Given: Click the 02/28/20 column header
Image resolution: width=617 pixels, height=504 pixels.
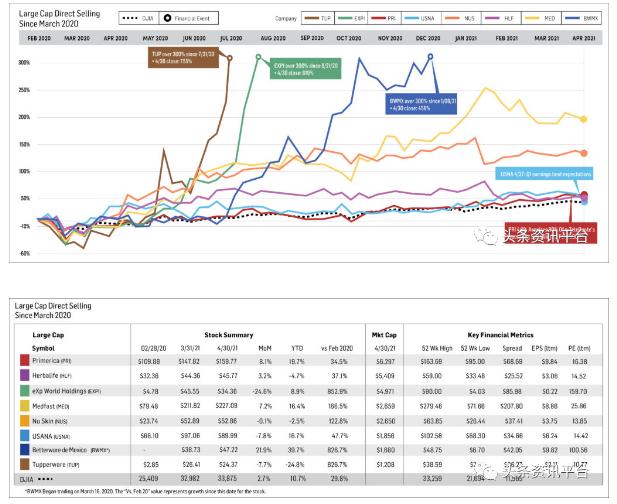Looking at the screenshot, I should coord(153,348).
